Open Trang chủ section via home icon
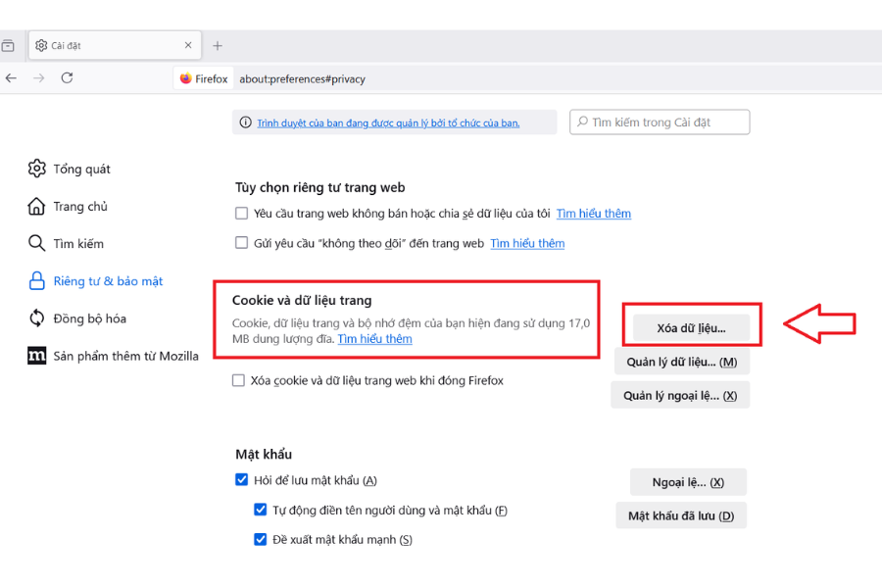The image size is (882, 588). click(36, 206)
